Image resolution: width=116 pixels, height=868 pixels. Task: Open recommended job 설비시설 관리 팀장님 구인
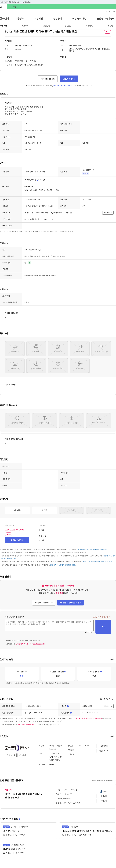tap(14, 849)
